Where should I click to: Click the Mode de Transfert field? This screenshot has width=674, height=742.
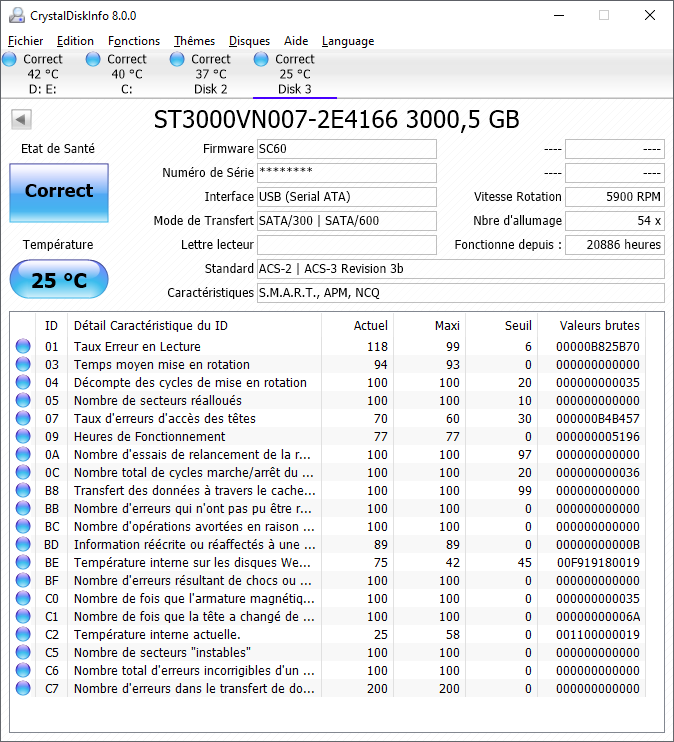(x=346, y=221)
